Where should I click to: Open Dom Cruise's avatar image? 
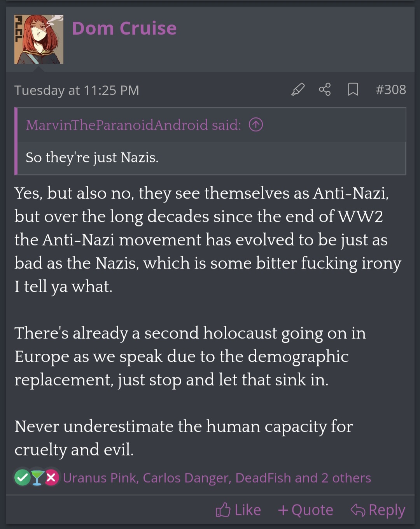(x=39, y=39)
